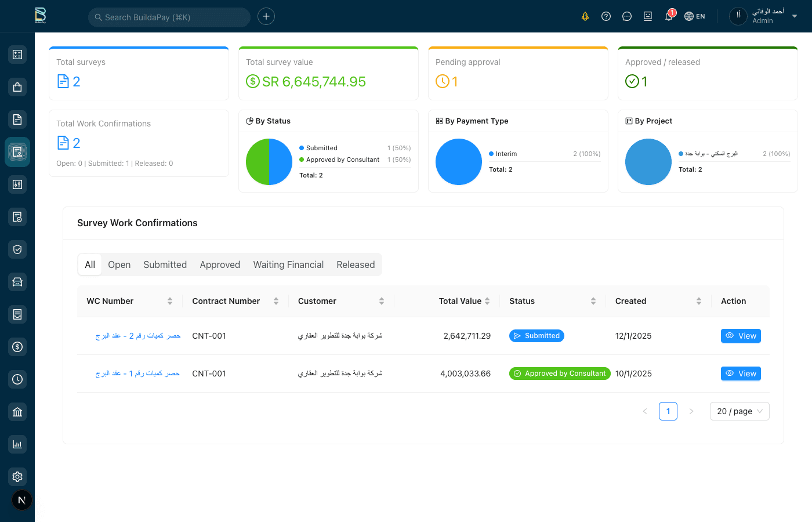Click the notification bell icon
The height and width of the screenshot is (522, 812).
point(669,16)
